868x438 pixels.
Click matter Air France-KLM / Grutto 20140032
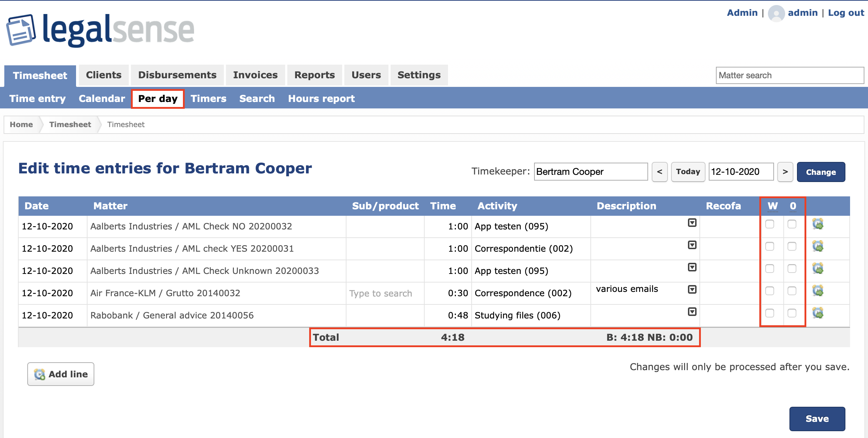pos(165,293)
